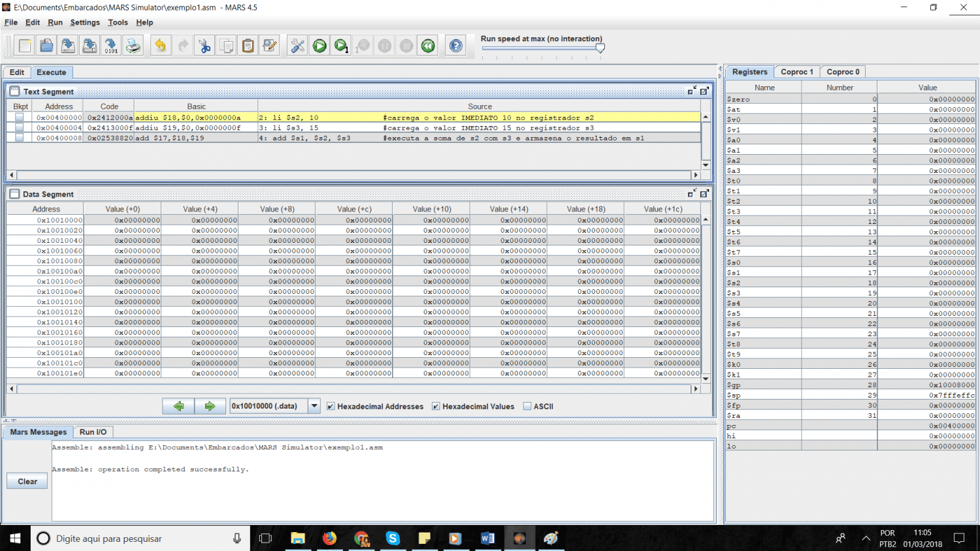Print the file using the printer icon
The image size is (980, 551).
133,46
